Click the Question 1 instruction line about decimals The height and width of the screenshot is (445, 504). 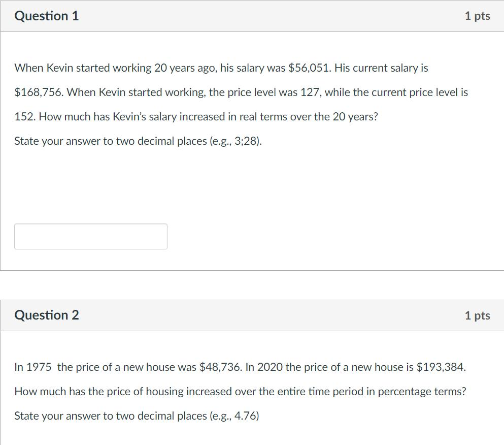[137, 141]
